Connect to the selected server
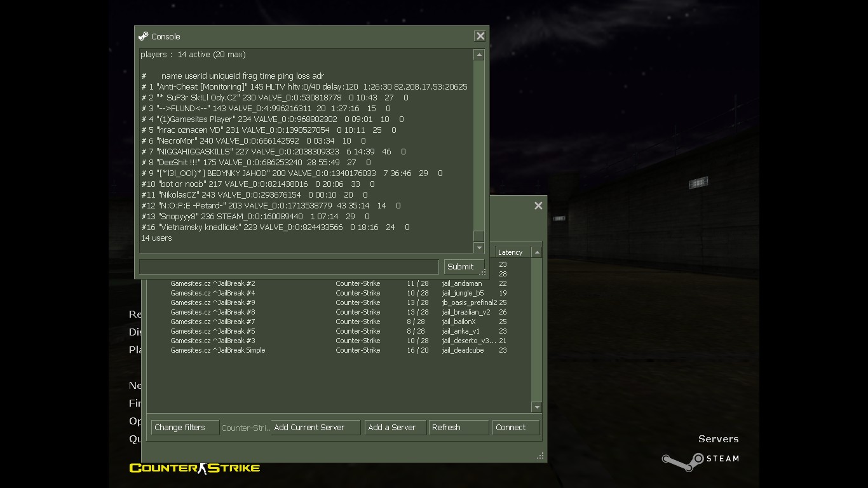The width and height of the screenshot is (868, 488). coord(516,428)
